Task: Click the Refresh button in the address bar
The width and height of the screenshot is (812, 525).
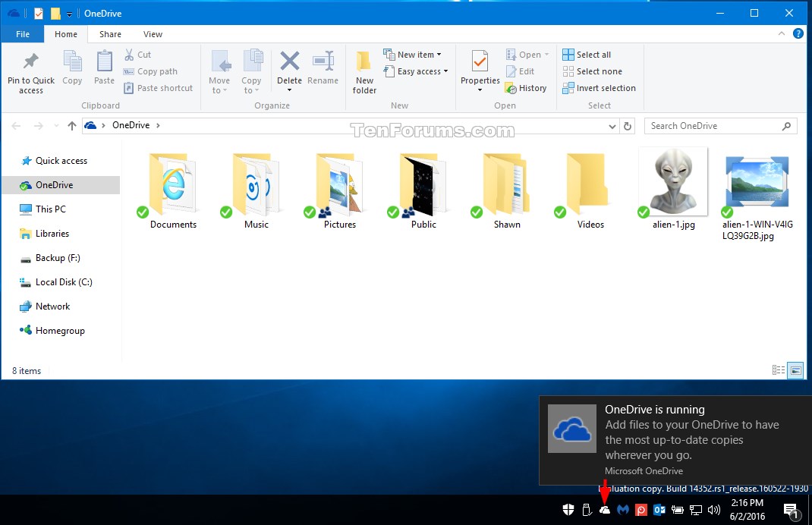Action: [628, 125]
